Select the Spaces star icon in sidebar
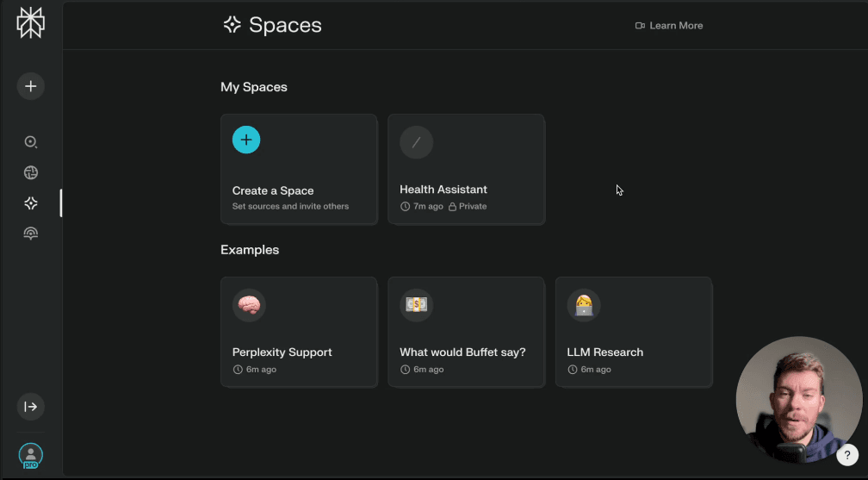The height and width of the screenshot is (480, 868). [30, 203]
